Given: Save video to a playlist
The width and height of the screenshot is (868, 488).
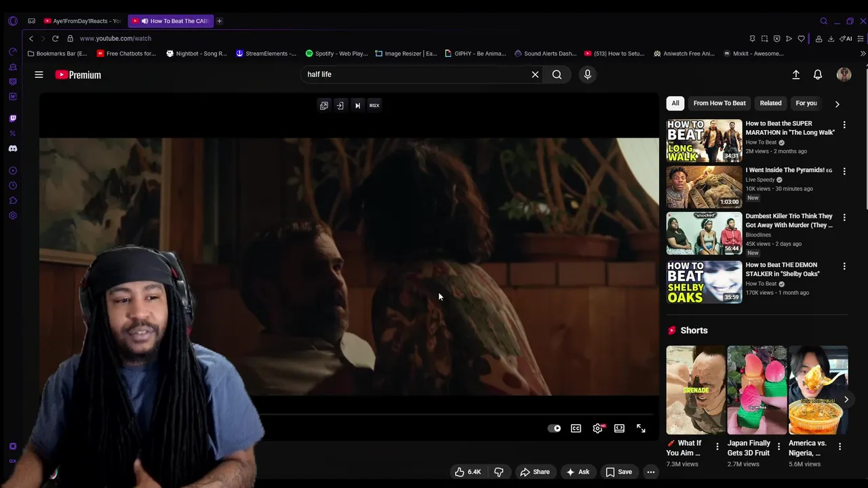Looking at the screenshot, I should click(x=618, y=472).
